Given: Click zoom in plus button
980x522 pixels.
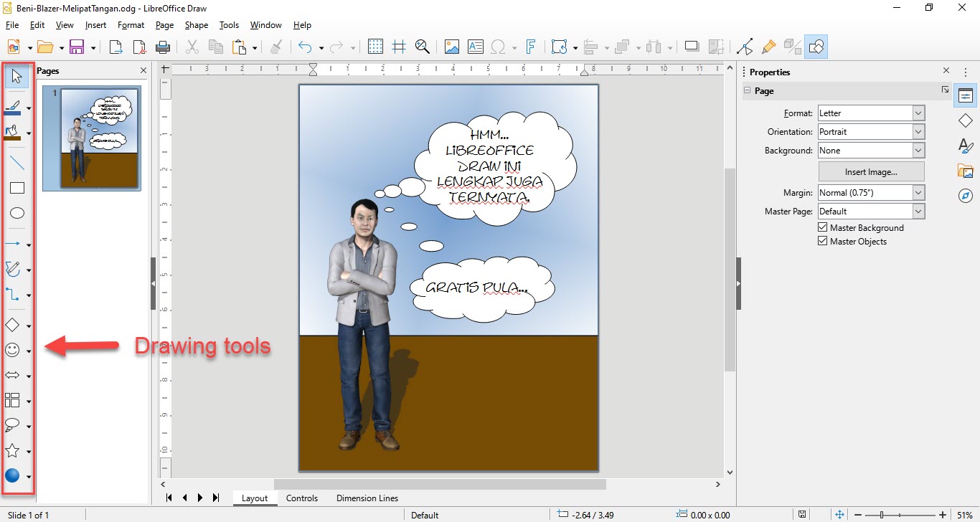Looking at the screenshot, I should (943, 515).
